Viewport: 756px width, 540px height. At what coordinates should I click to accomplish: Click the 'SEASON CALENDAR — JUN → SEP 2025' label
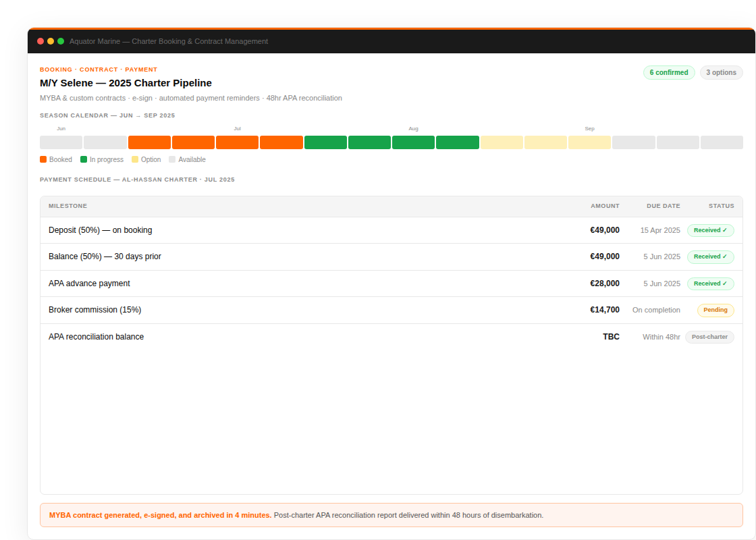107,115
